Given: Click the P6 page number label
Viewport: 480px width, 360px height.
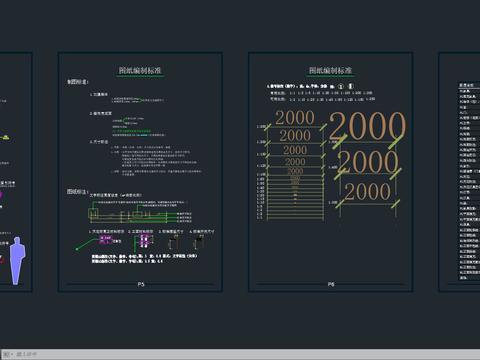Looking at the screenshot, I should point(331,284).
